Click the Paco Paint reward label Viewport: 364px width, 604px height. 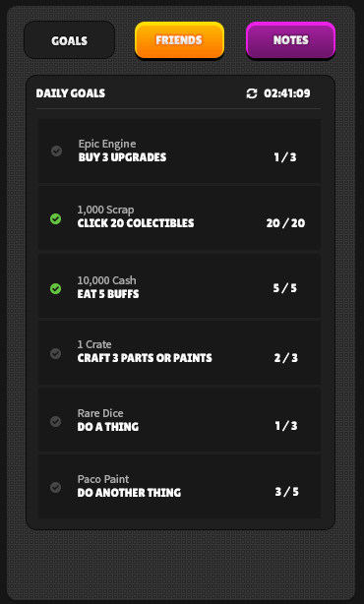pyautogui.click(x=103, y=480)
